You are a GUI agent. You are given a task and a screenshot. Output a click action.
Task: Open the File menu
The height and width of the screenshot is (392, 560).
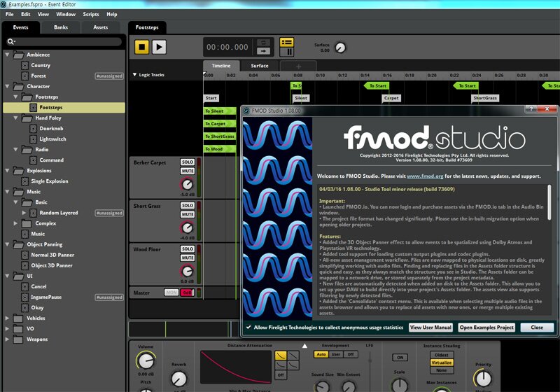(10, 14)
